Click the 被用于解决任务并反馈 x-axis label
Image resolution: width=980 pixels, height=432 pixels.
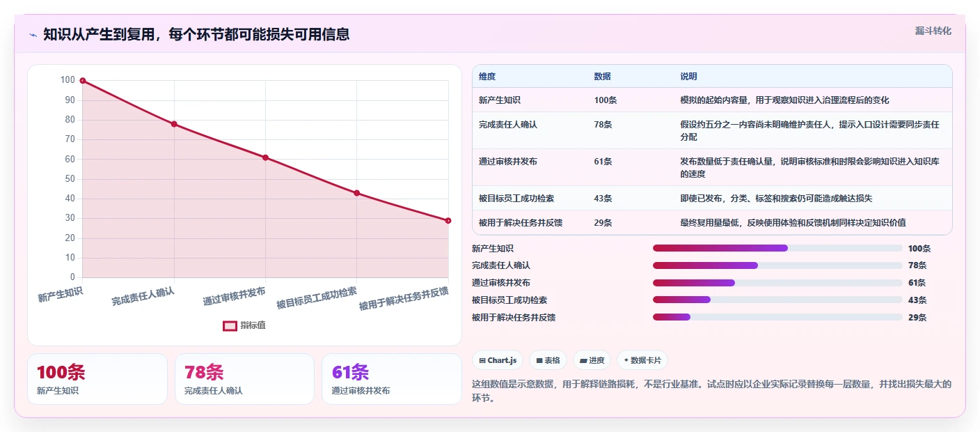pyautogui.click(x=404, y=298)
